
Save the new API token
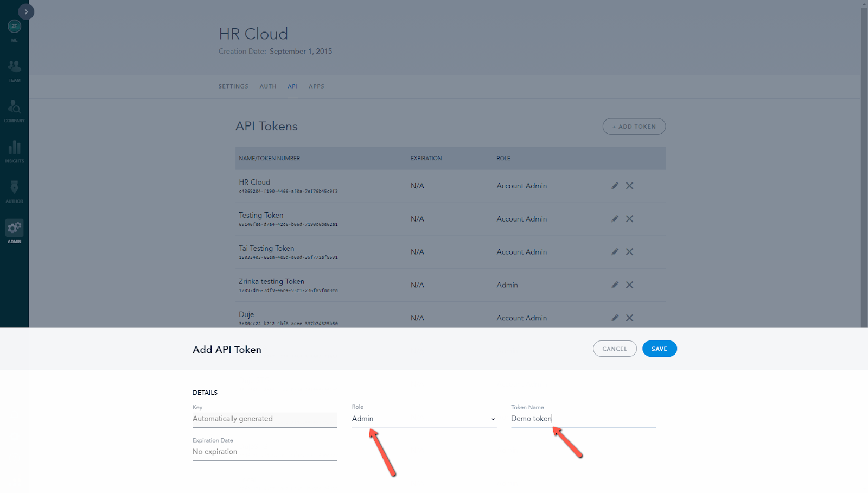[660, 349]
